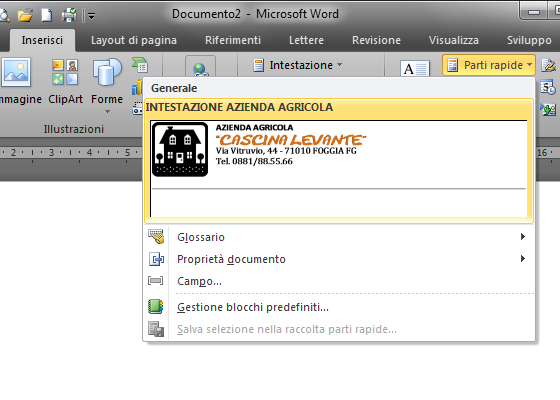Select the Intestazione Azienda Agricola building block
The image size is (560, 400).
point(339,161)
